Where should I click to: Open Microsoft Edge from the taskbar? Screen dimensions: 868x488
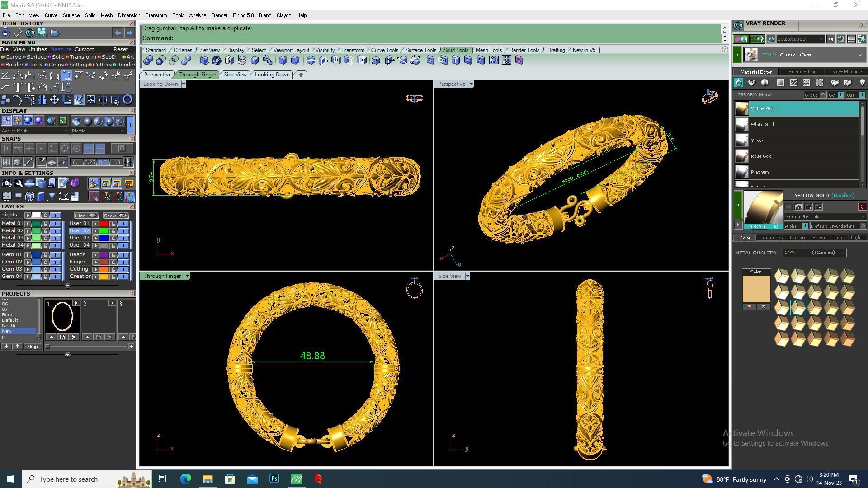pyautogui.click(x=186, y=479)
